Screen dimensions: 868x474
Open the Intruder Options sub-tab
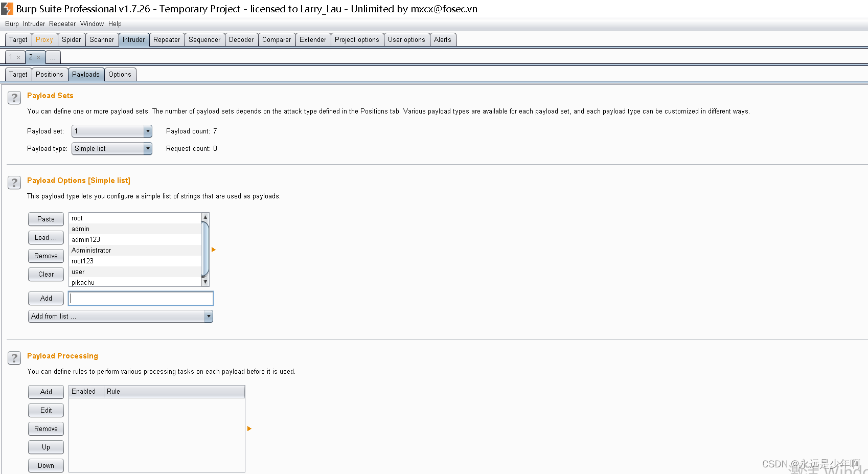120,75
